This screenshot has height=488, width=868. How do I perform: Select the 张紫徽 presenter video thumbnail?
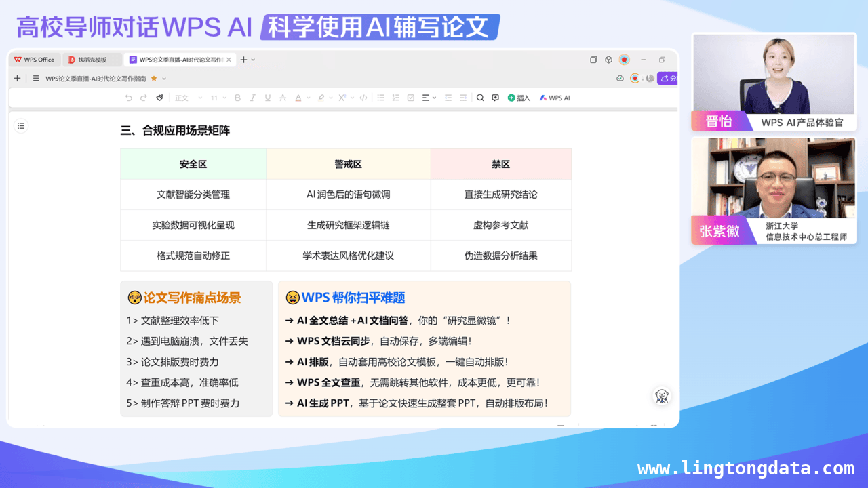(x=774, y=190)
